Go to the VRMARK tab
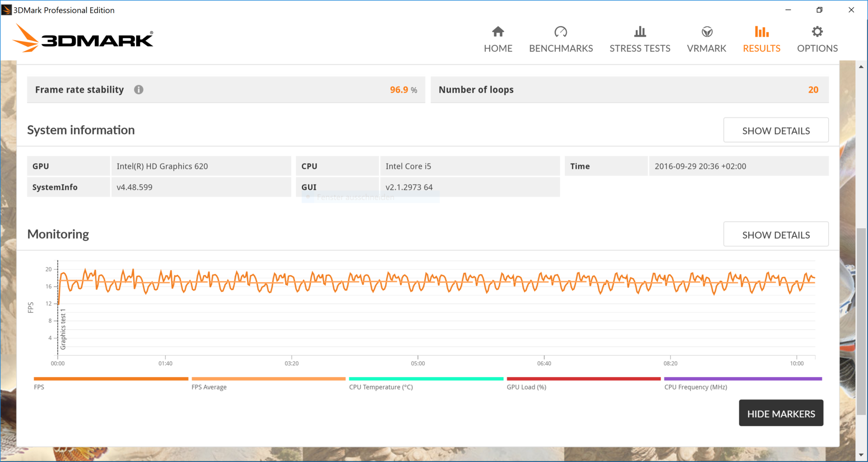Image resolution: width=868 pixels, height=462 pixels. pos(707,40)
